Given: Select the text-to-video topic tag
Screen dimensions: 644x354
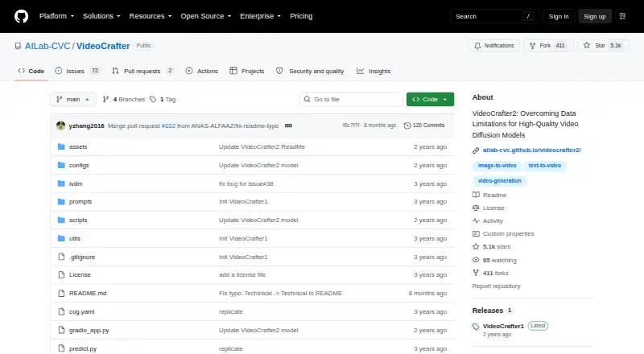Looking at the screenshot, I should coord(545,166).
